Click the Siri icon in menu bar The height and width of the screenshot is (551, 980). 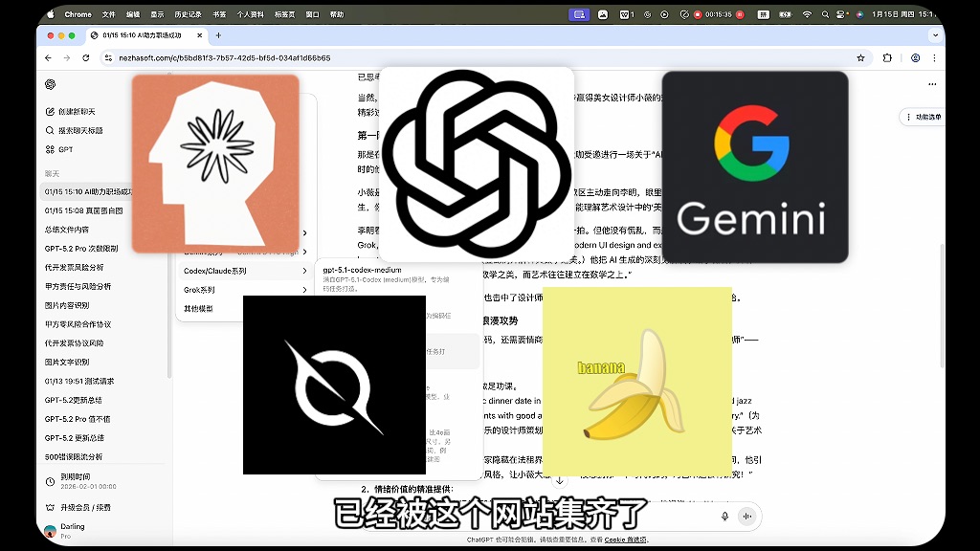point(859,14)
